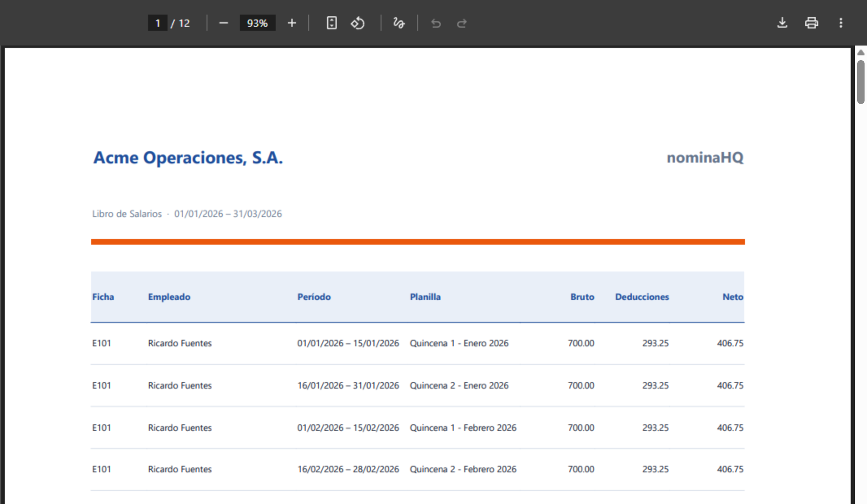Click the zoom in plus button
Viewport: 867px width, 504px height.
point(292,23)
